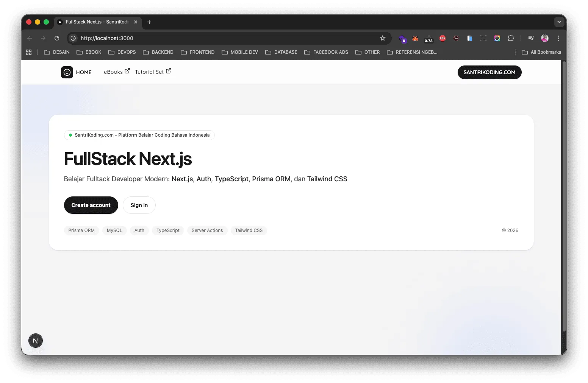588x383 pixels.
Task: Open the Tutorial Set external link
Action: [153, 72]
